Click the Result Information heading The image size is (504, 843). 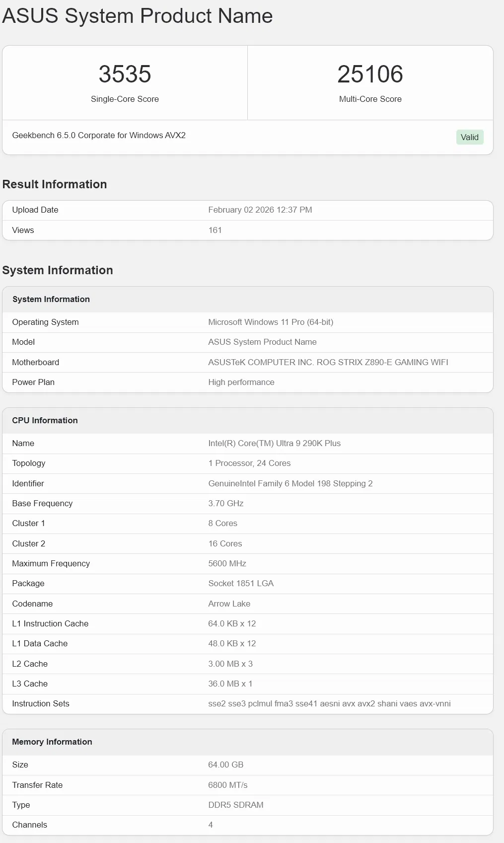pos(55,184)
